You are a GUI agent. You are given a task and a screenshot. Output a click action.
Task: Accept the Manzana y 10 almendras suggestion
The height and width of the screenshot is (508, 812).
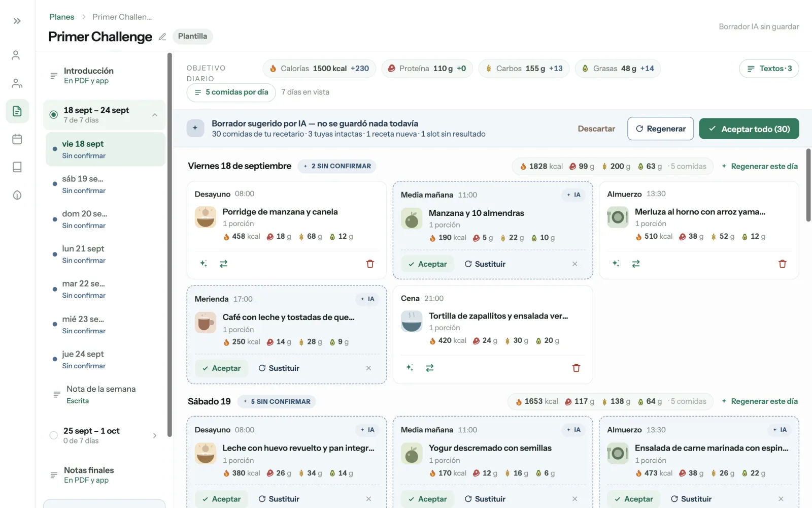click(427, 264)
